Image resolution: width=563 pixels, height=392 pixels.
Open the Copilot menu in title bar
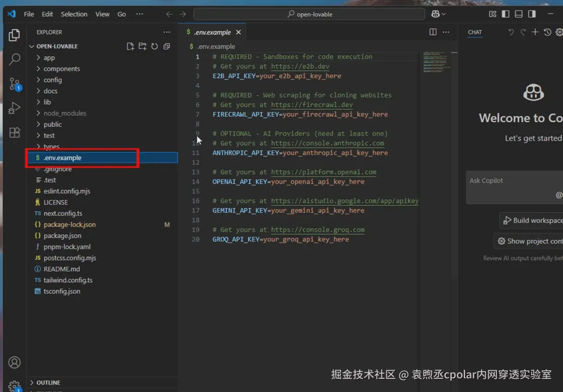click(x=439, y=14)
